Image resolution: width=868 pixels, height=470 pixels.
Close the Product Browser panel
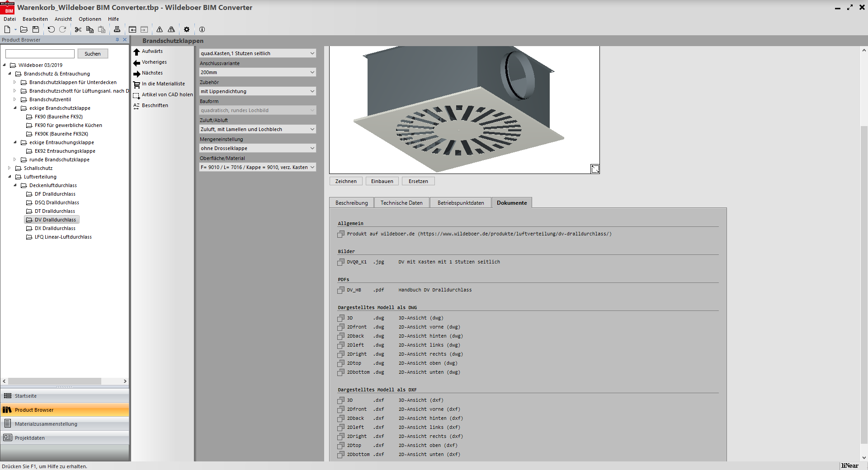coord(125,40)
